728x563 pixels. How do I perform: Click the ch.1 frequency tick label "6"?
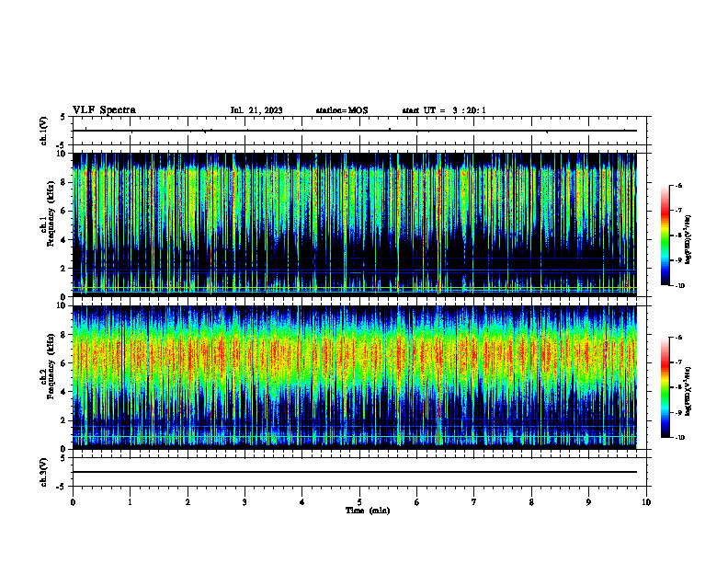[63, 211]
